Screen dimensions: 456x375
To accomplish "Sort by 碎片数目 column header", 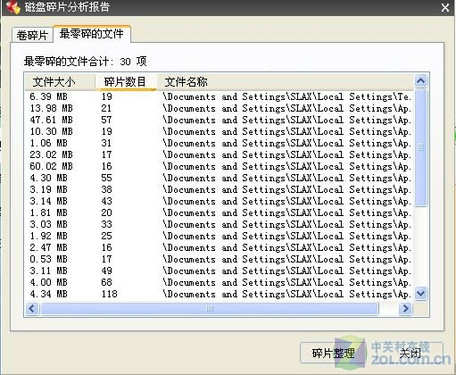I will click(126, 82).
